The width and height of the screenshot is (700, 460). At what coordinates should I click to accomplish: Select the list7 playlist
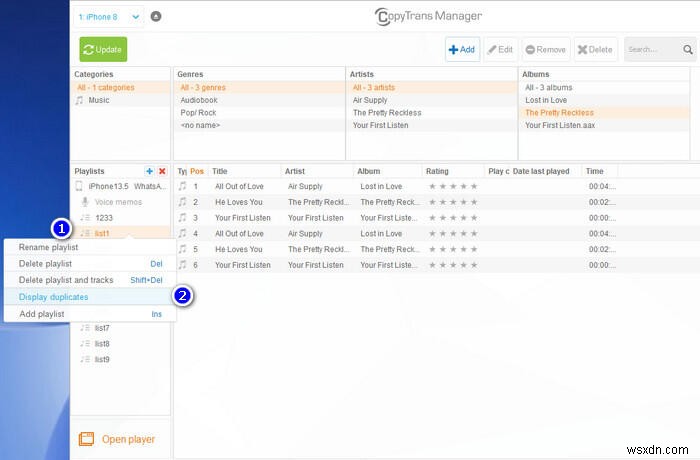pyautogui.click(x=121, y=328)
